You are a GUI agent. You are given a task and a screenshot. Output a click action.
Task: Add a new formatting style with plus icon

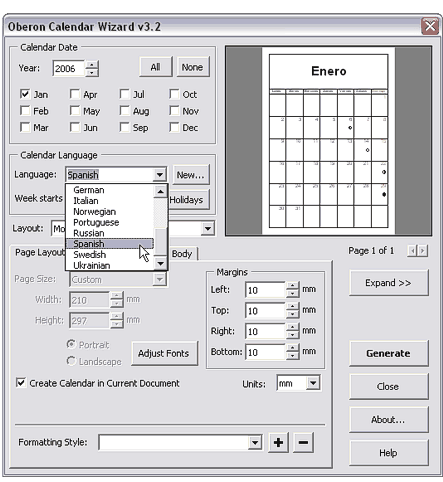[278, 443]
